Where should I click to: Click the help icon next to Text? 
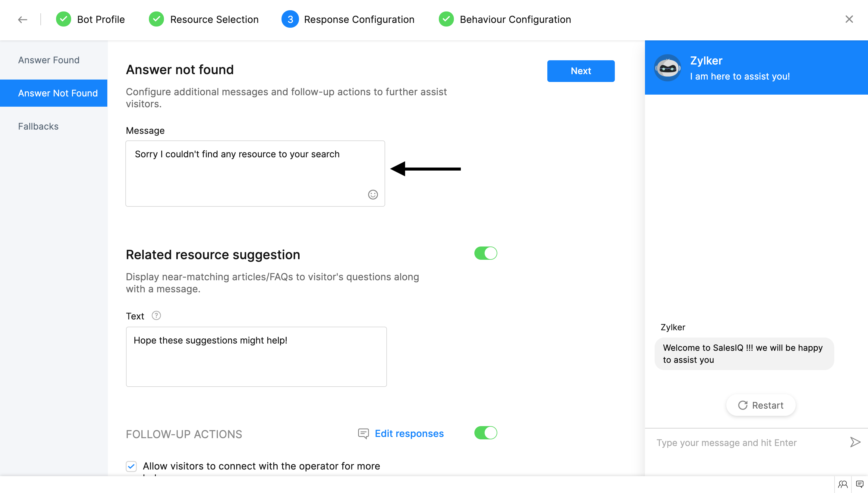pyautogui.click(x=156, y=316)
